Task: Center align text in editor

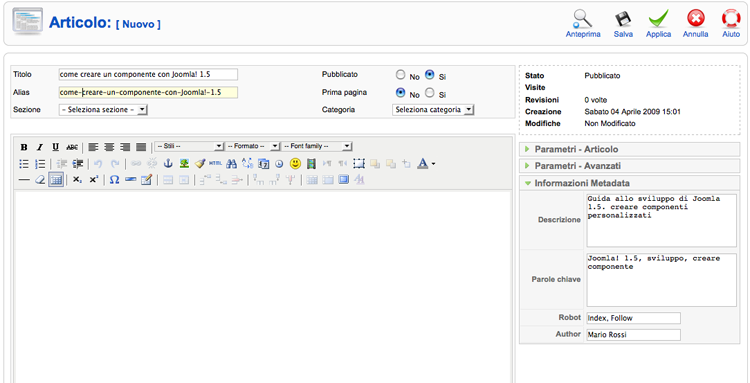Action: (109, 147)
